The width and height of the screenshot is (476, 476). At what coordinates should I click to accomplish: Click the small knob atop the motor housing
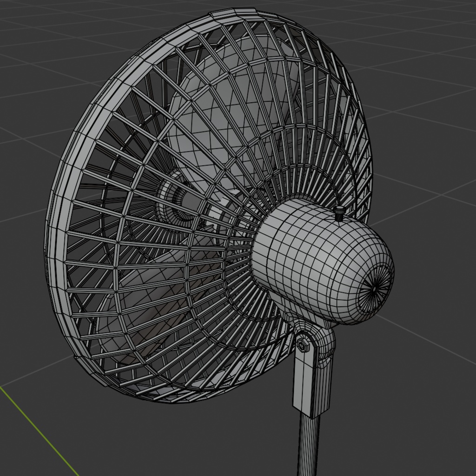click(339, 213)
